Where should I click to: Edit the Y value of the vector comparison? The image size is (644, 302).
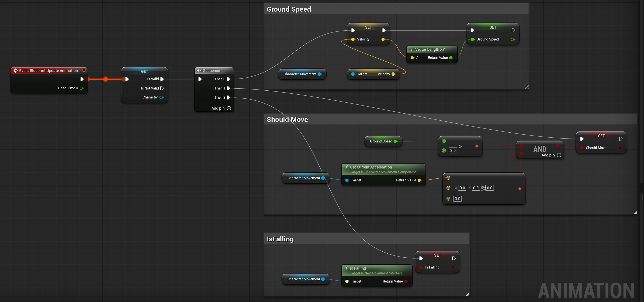click(x=476, y=188)
